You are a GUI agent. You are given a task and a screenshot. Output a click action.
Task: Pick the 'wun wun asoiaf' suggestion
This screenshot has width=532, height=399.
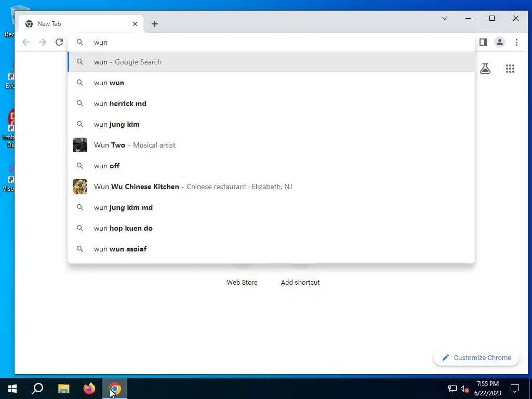pyautogui.click(x=271, y=249)
